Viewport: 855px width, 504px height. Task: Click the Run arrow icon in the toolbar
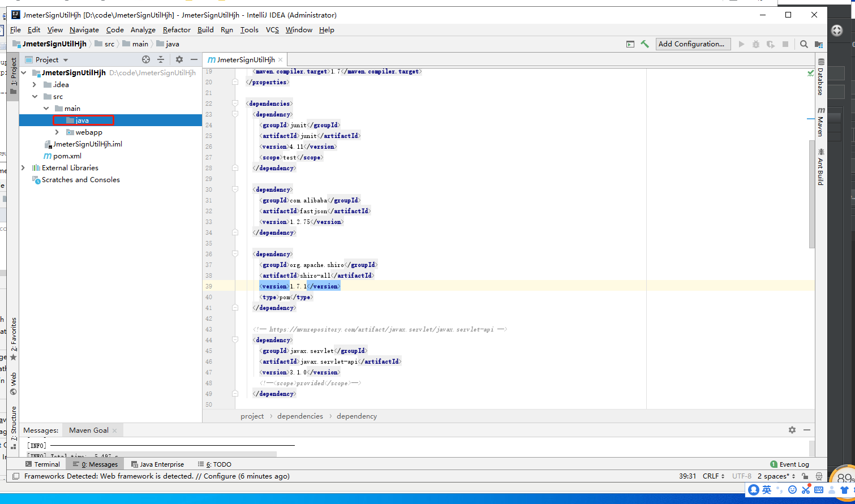[741, 44]
